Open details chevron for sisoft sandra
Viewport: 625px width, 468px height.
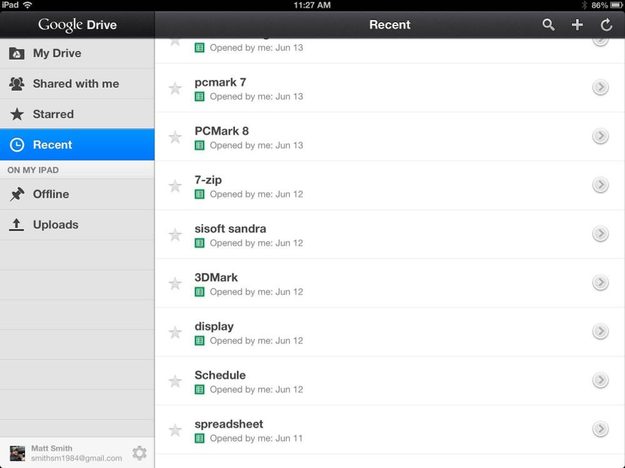[600, 234]
